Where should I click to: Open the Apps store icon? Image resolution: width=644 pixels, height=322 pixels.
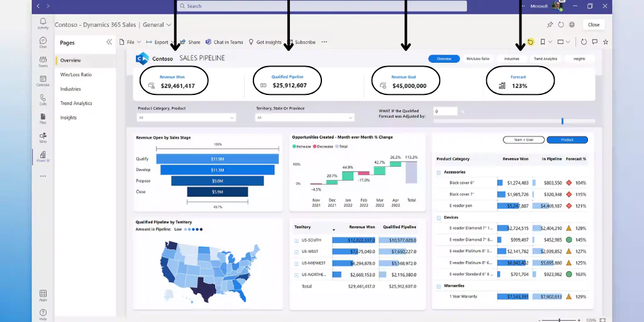click(43, 296)
